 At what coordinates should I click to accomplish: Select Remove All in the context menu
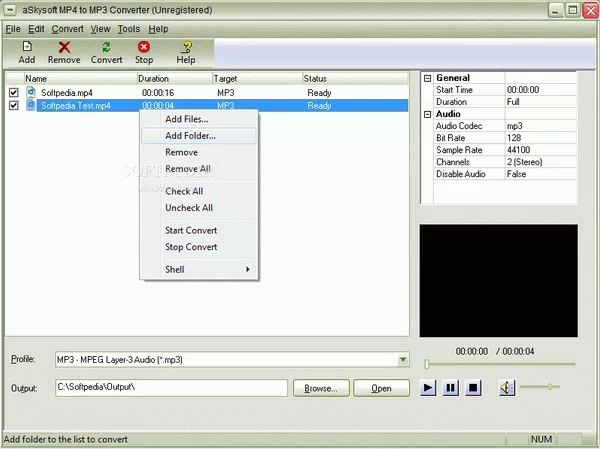pyautogui.click(x=199, y=169)
